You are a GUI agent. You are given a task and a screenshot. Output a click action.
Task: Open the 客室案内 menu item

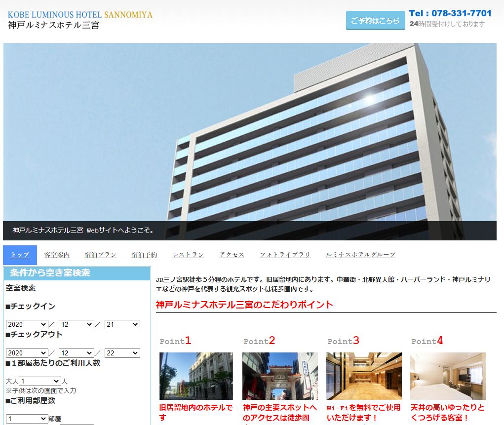coord(57,255)
